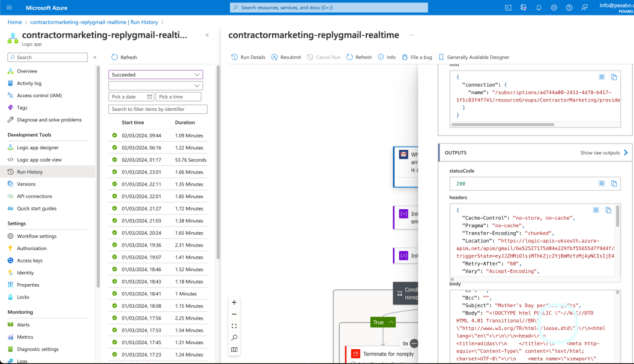Refresh the run history list
Screen dimensions: 634x364
(124, 58)
